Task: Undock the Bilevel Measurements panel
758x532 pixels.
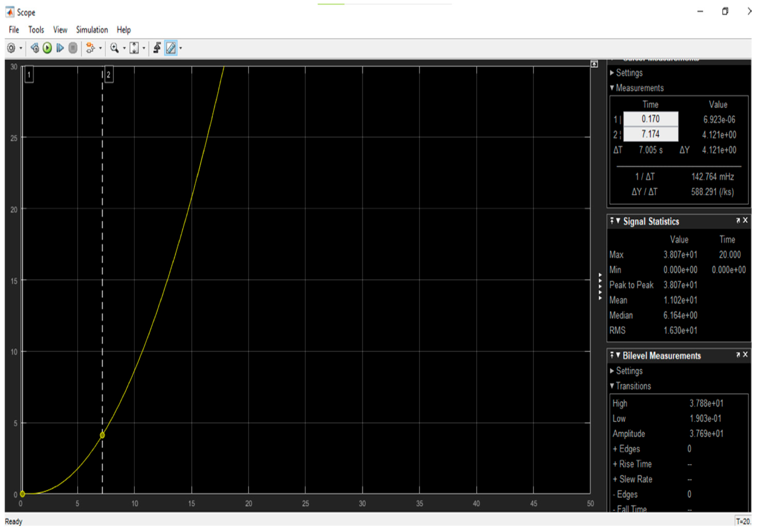Action: 738,355
